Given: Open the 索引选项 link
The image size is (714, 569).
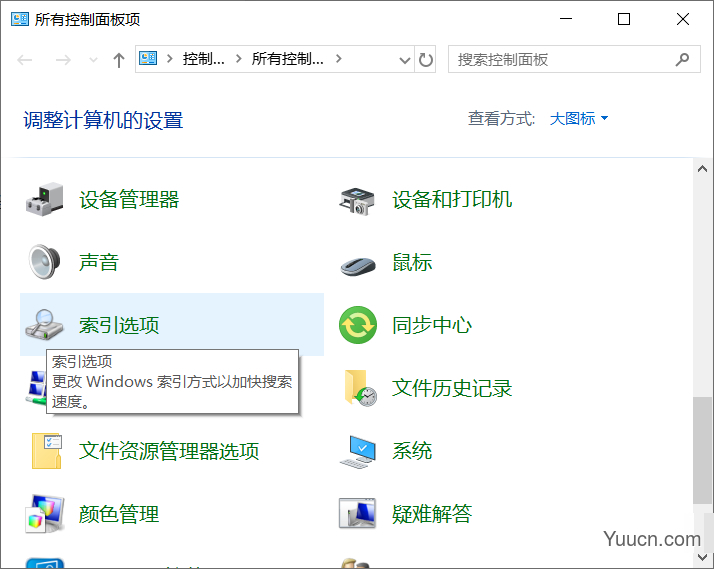Looking at the screenshot, I should (x=119, y=325).
